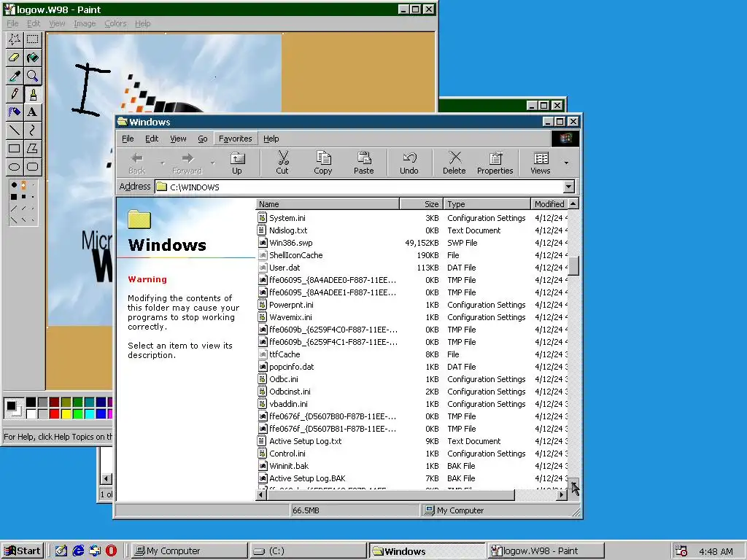
Task: Select the User.dat file
Action: 285,267
